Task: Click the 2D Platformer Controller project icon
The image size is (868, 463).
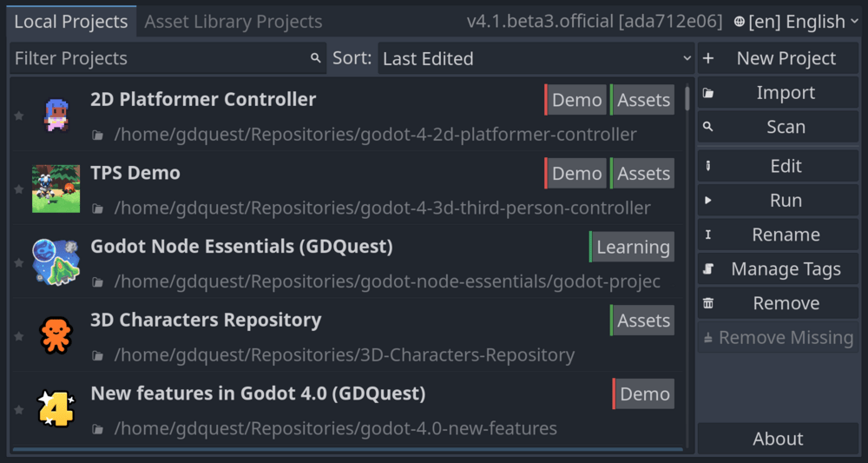Action: coord(56,115)
